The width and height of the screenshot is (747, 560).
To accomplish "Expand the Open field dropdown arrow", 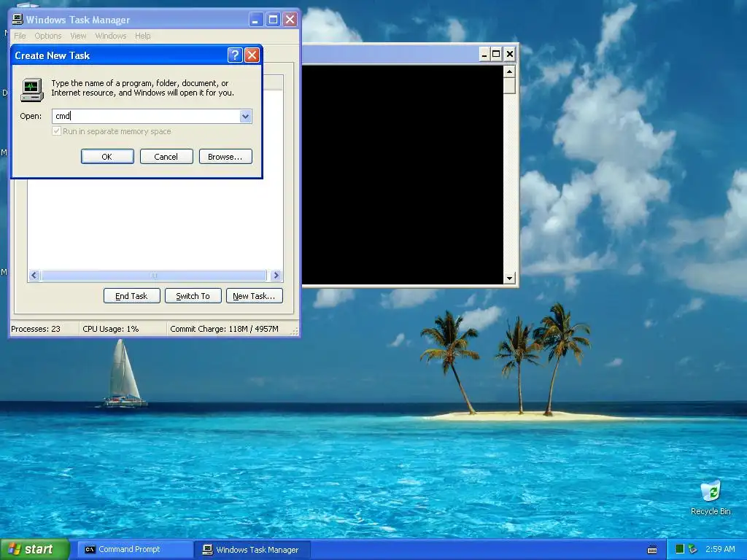I will pyautogui.click(x=245, y=116).
